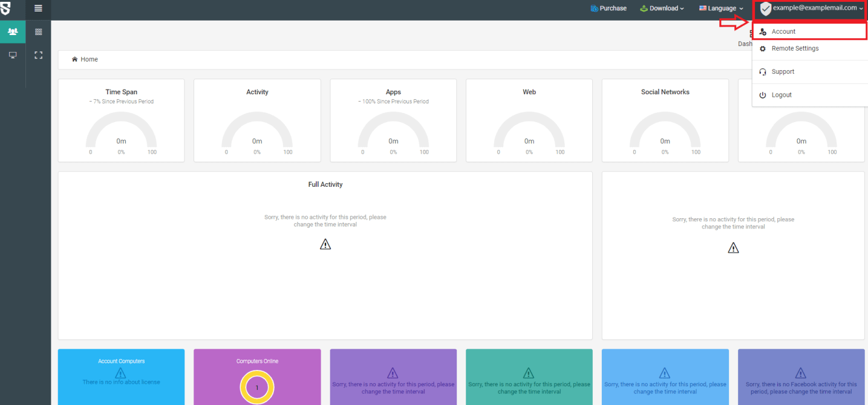868x405 pixels.
Task: Click the shield logo in top-left corner
Action: pyautogui.click(x=5, y=7)
